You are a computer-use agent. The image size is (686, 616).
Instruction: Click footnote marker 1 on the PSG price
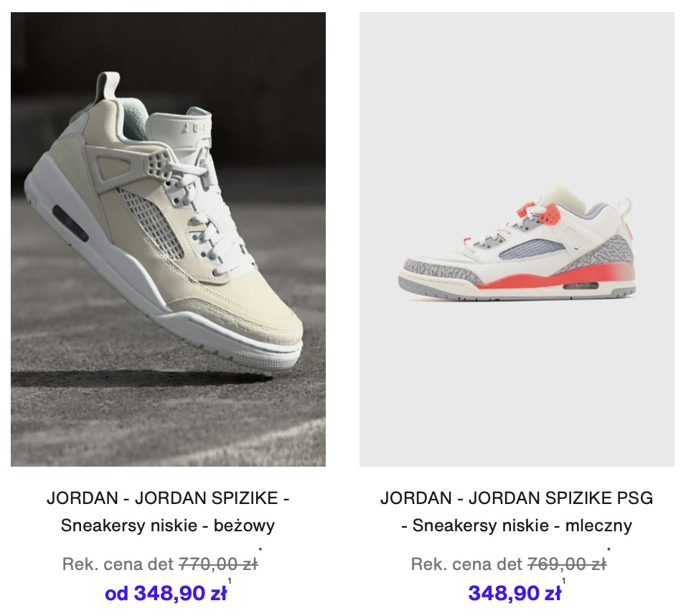click(x=563, y=581)
